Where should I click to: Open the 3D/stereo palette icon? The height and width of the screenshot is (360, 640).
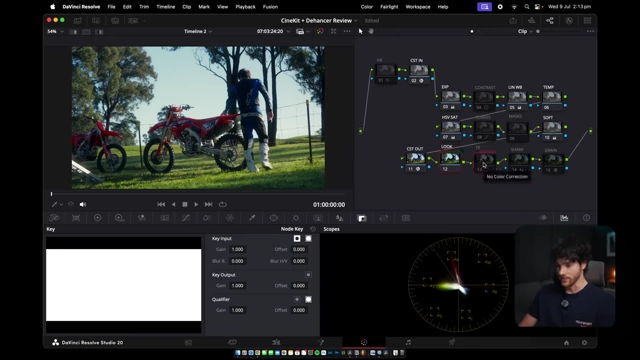(406, 218)
